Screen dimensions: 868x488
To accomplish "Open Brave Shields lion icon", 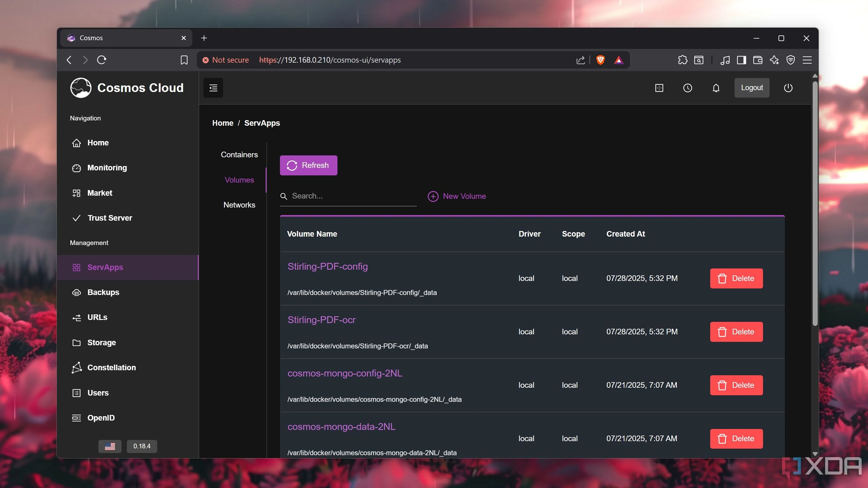I will [x=600, y=60].
